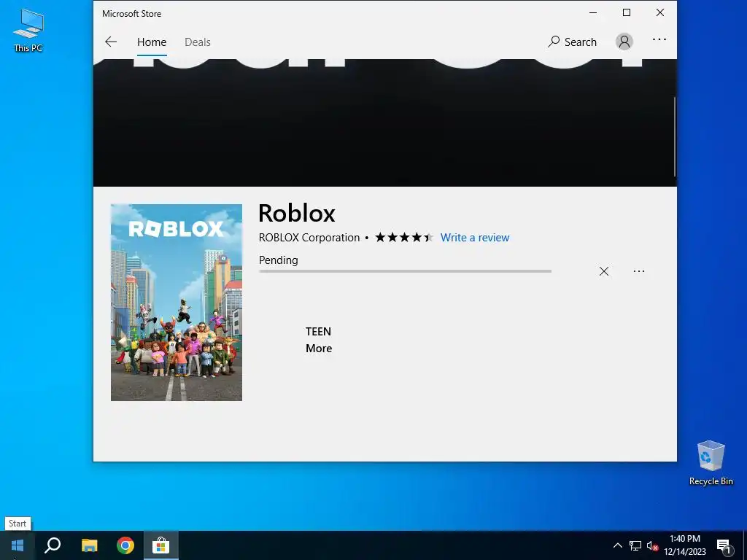
Task: Click the More link under TEEN
Action: coord(319,348)
